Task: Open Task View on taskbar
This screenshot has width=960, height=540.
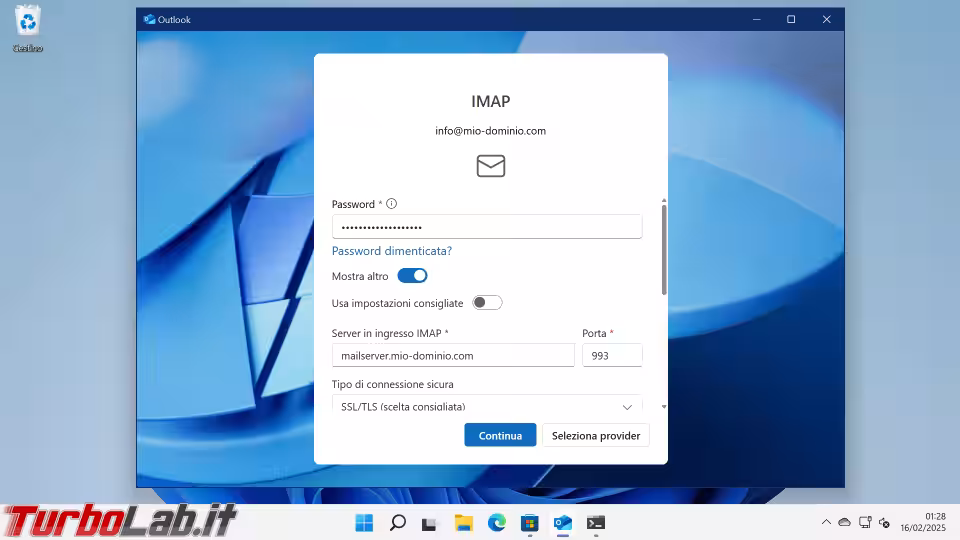Action: point(429,523)
